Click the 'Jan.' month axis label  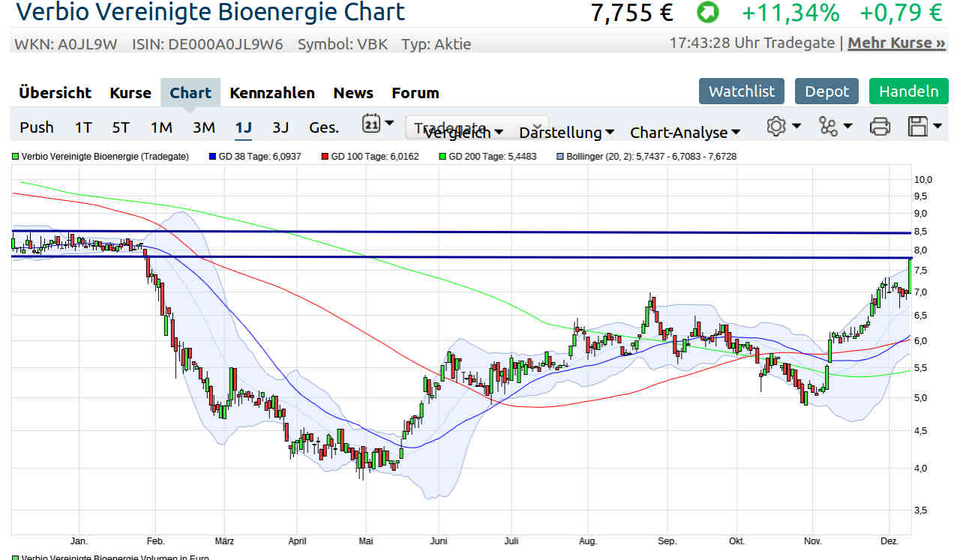79,541
